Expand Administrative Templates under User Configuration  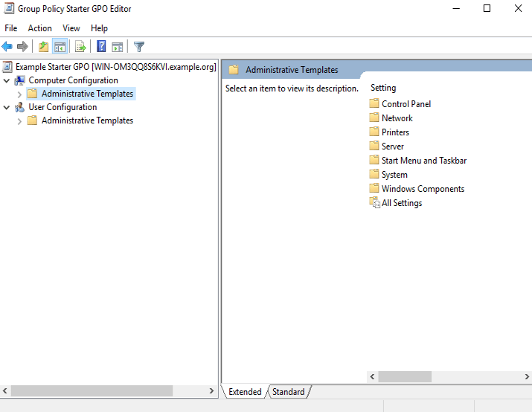[x=19, y=121]
